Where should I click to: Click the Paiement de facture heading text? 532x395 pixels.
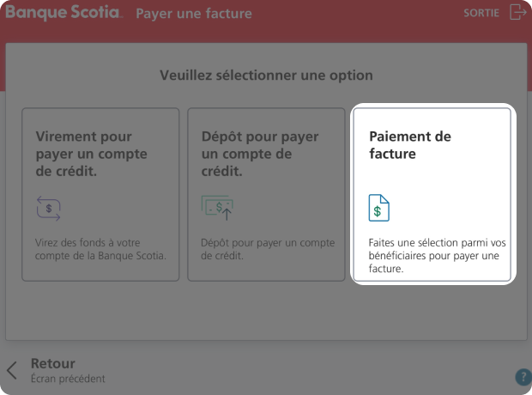click(410, 145)
